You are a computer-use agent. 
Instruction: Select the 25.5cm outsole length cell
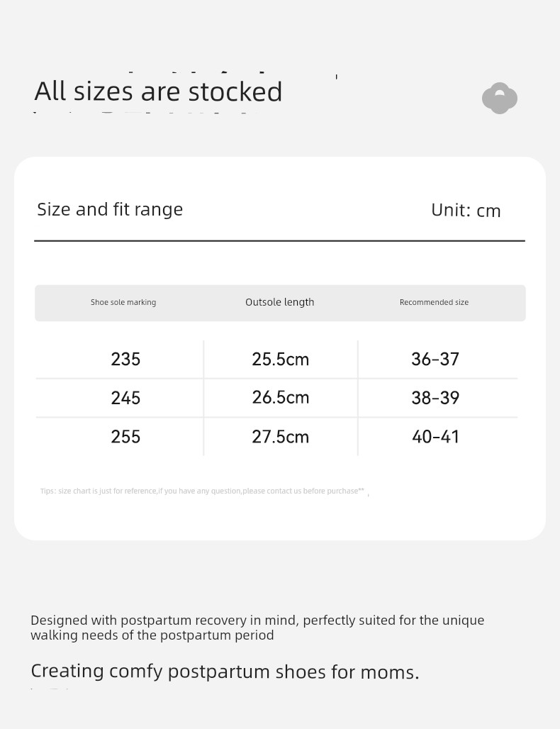click(x=280, y=359)
